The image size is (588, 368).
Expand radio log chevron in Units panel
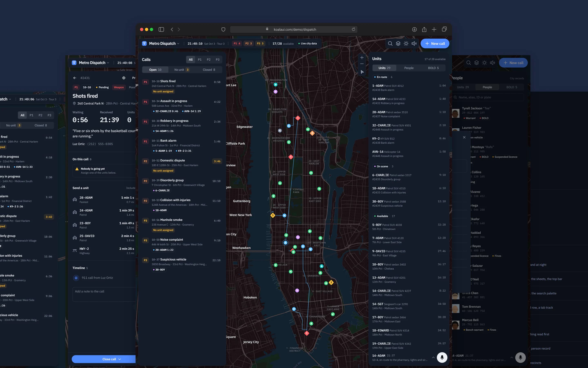click(x=433, y=358)
